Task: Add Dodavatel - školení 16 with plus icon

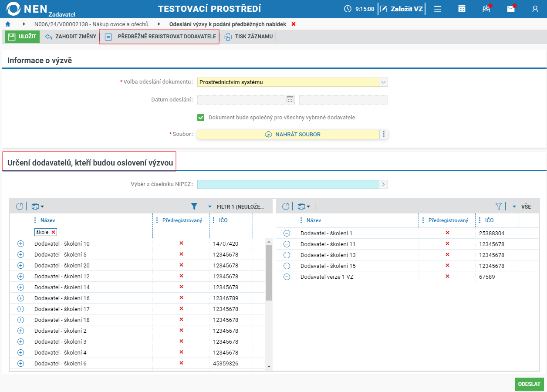Action: pyautogui.click(x=20, y=298)
